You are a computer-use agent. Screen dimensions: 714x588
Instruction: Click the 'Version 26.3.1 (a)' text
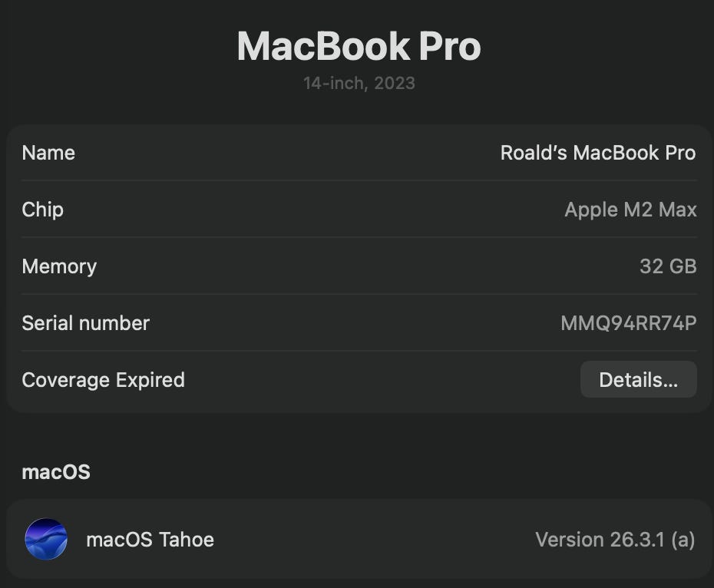(x=615, y=540)
